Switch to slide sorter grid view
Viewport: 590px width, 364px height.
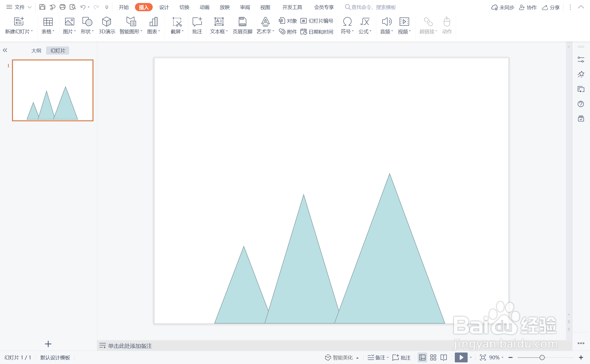click(433, 357)
